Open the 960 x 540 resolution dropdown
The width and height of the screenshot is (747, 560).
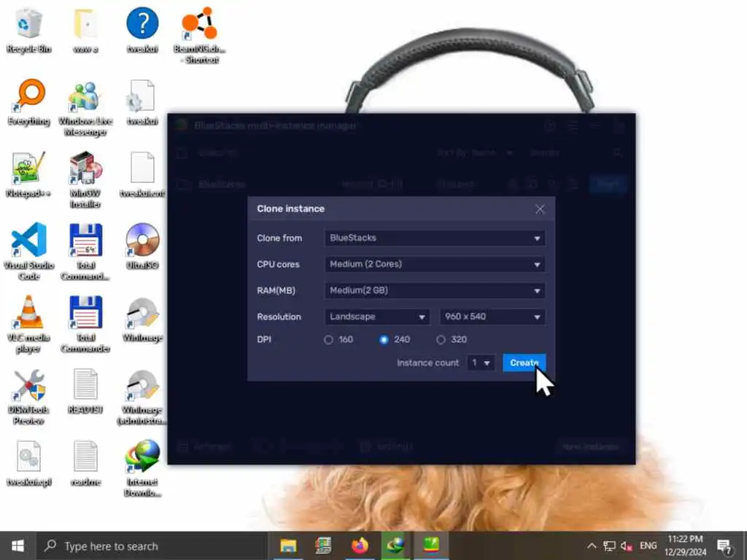(x=492, y=316)
